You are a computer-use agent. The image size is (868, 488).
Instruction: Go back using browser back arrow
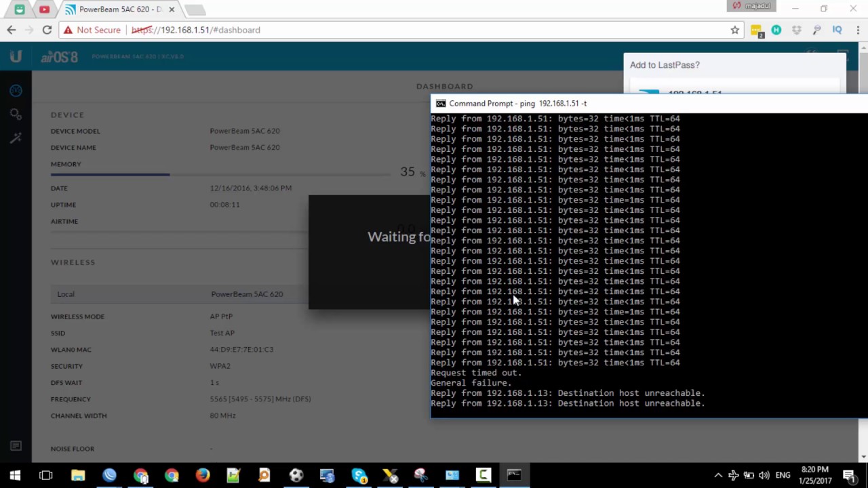click(x=12, y=30)
